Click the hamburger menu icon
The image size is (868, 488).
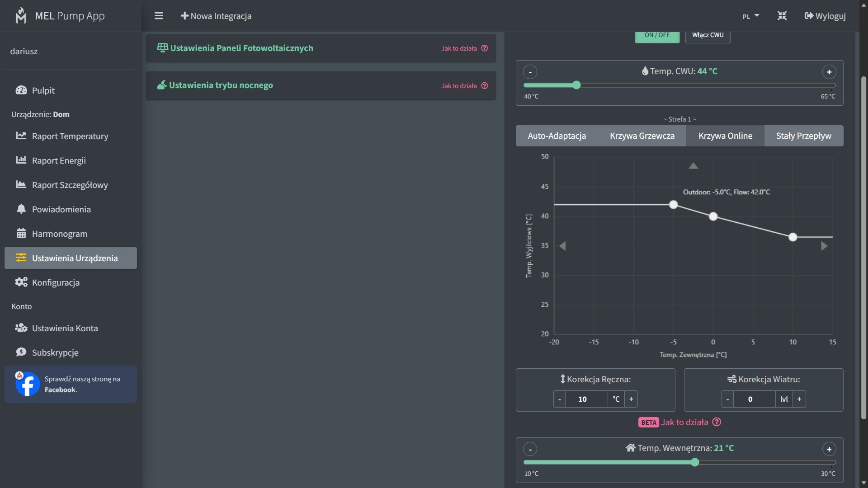click(159, 16)
